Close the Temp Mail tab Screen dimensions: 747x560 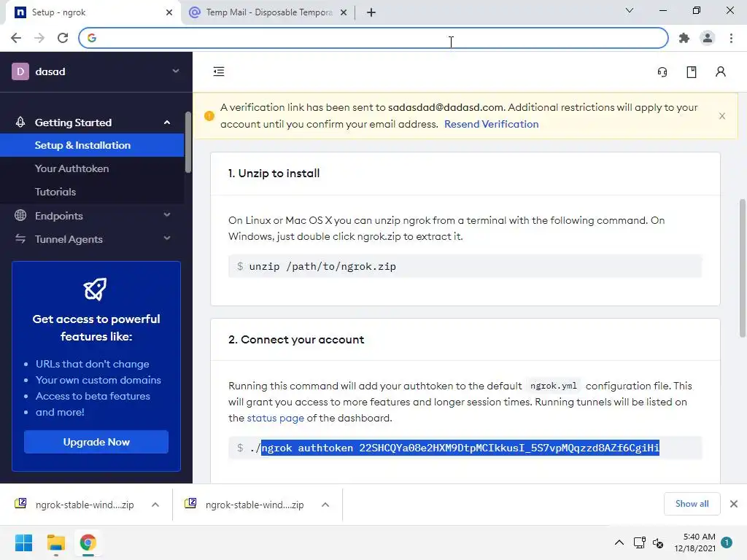pyautogui.click(x=344, y=12)
